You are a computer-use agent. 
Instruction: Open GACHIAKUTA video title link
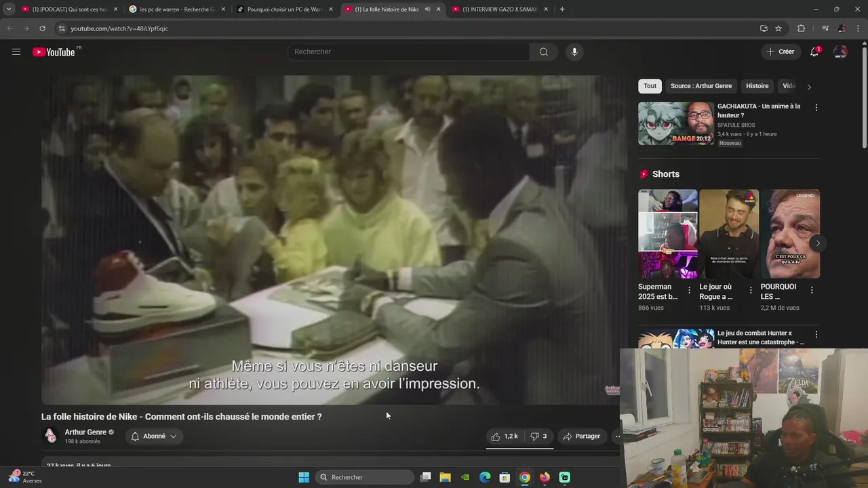coord(759,110)
